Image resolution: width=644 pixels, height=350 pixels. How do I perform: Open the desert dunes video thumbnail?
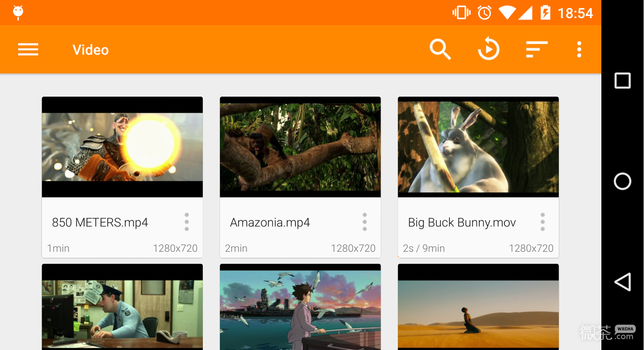[478, 308]
